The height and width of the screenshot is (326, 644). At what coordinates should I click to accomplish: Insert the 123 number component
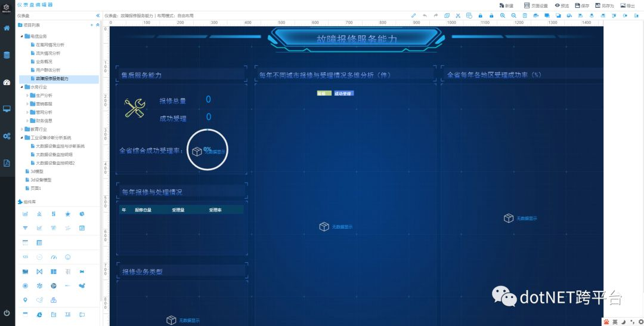coord(25,257)
